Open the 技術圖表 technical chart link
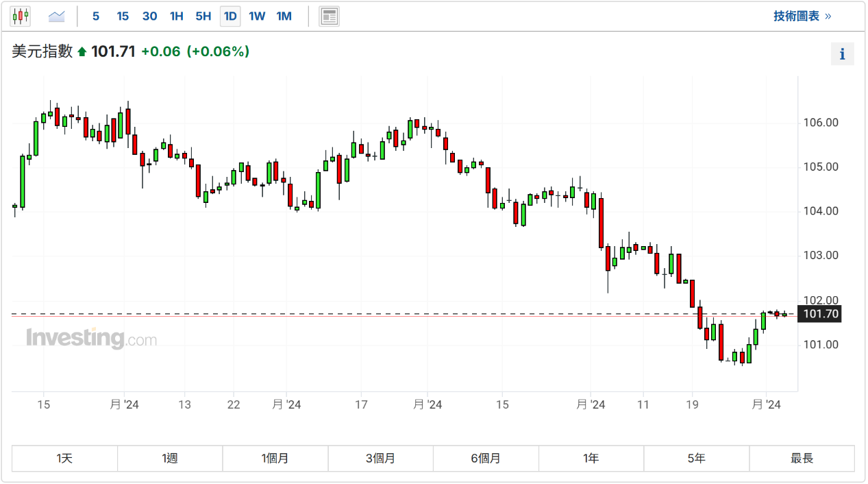This screenshot has width=868, height=484. tap(802, 16)
